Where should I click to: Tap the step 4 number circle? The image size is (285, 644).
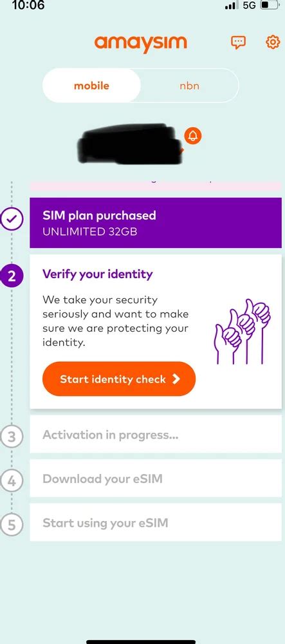(11, 480)
